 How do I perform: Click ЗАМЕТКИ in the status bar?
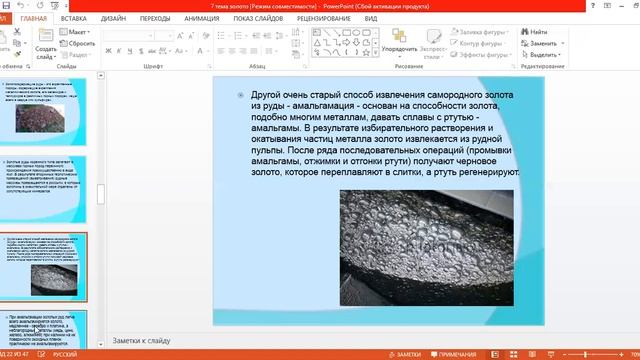tap(404, 354)
